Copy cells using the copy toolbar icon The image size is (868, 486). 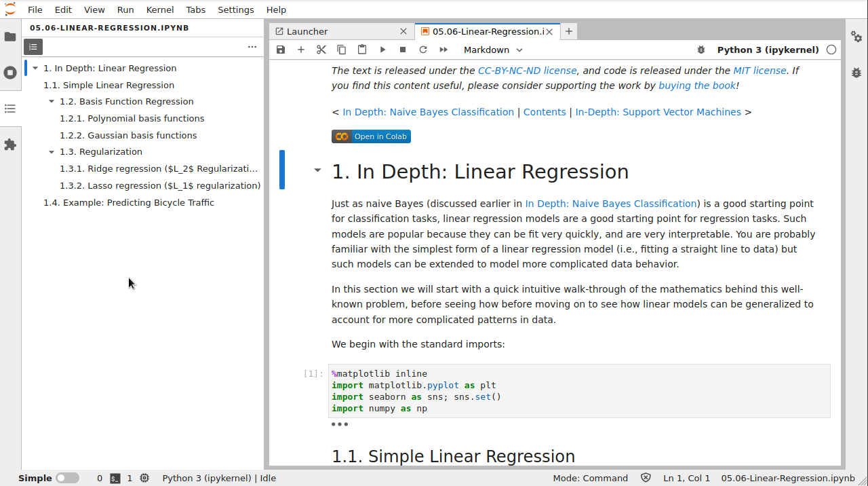pyautogui.click(x=341, y=50)
